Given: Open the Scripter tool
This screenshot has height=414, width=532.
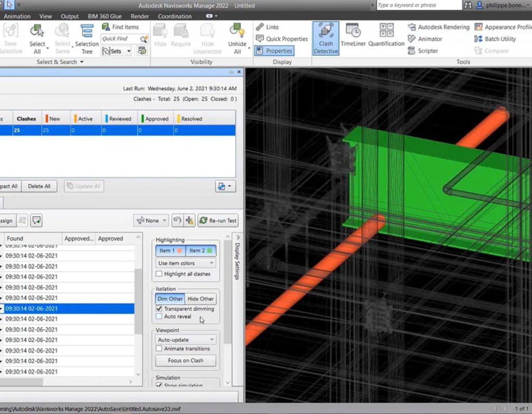Looking at the screenshot, I should point(423,50).
